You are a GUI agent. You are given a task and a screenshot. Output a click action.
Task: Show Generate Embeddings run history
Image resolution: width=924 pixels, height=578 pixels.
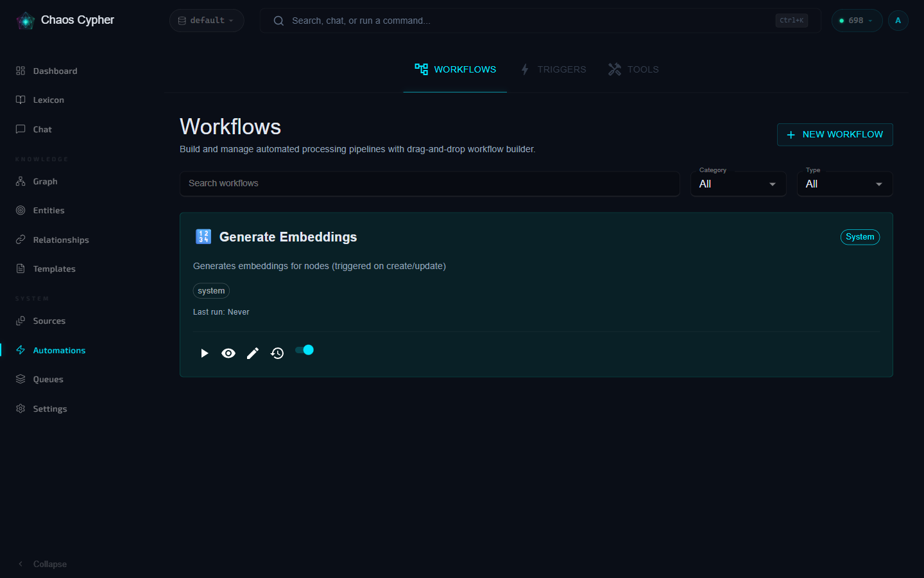pos(277,353)
